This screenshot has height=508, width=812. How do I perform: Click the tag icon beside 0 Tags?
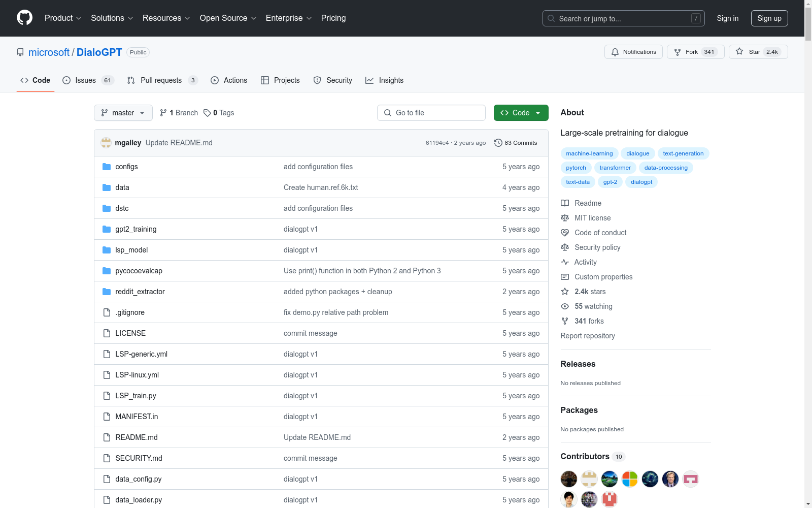207,113
